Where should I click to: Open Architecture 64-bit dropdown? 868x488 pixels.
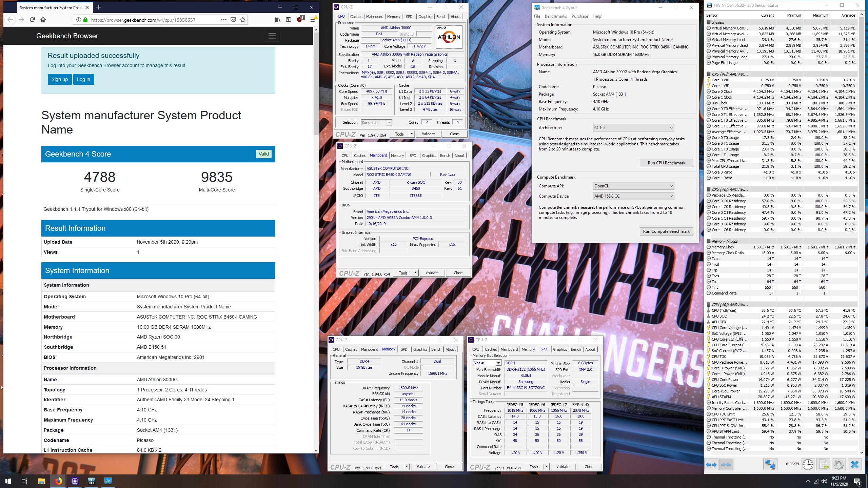(x=633, y=128)
